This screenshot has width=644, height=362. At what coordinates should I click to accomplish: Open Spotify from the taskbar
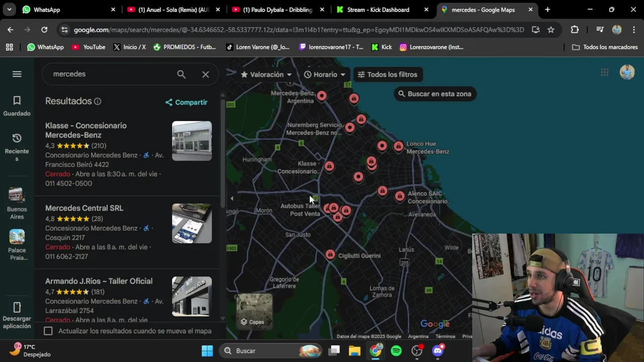tap(396, 351)
